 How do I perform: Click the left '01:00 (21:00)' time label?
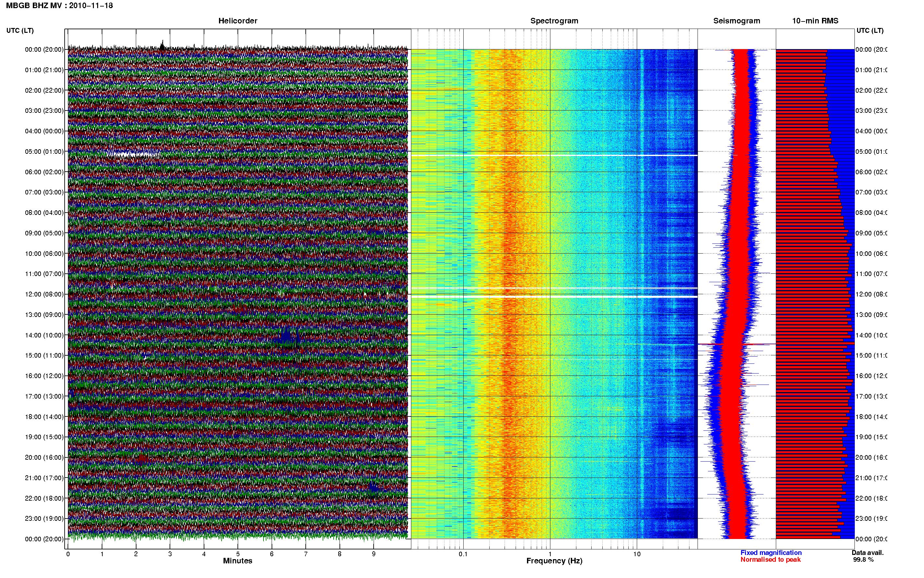click(44, 70)
